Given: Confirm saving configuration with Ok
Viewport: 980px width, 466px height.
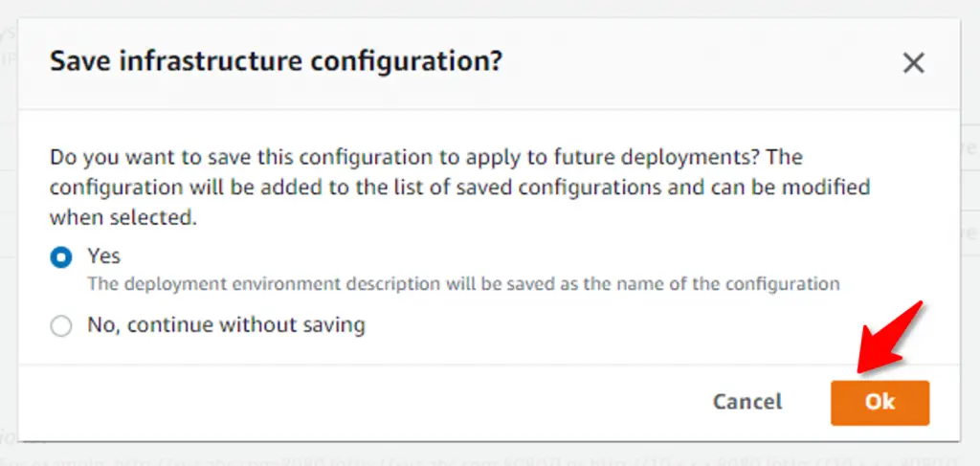Looking at the screenshot, I should 880,402.
